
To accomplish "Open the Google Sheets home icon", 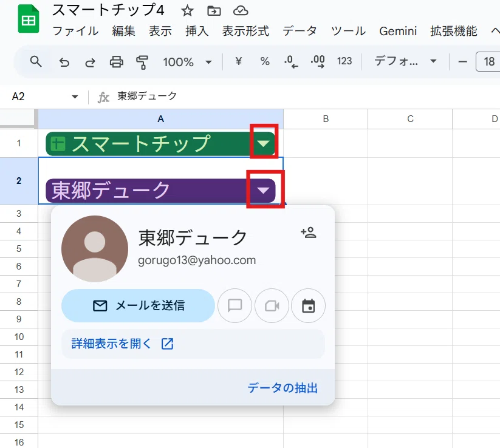I will (x=29, y=19).
